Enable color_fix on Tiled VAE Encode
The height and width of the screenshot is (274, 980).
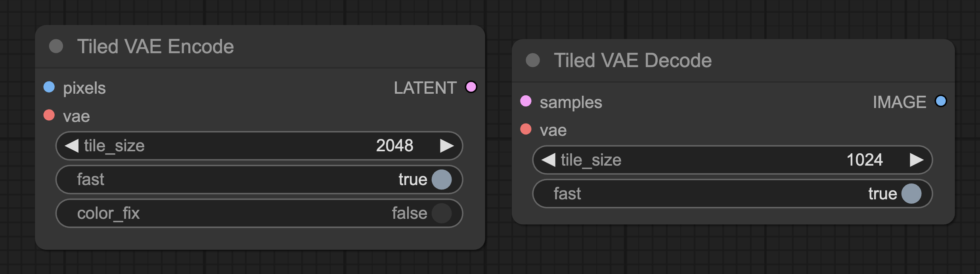pos(441,213)
